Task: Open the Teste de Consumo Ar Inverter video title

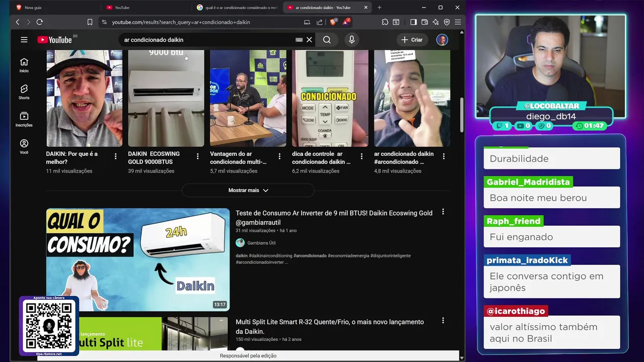Action: 334,218
